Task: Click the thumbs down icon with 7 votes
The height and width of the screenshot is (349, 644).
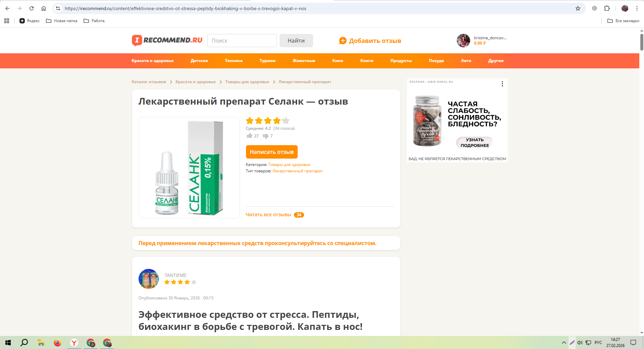Action: [265, 136]
